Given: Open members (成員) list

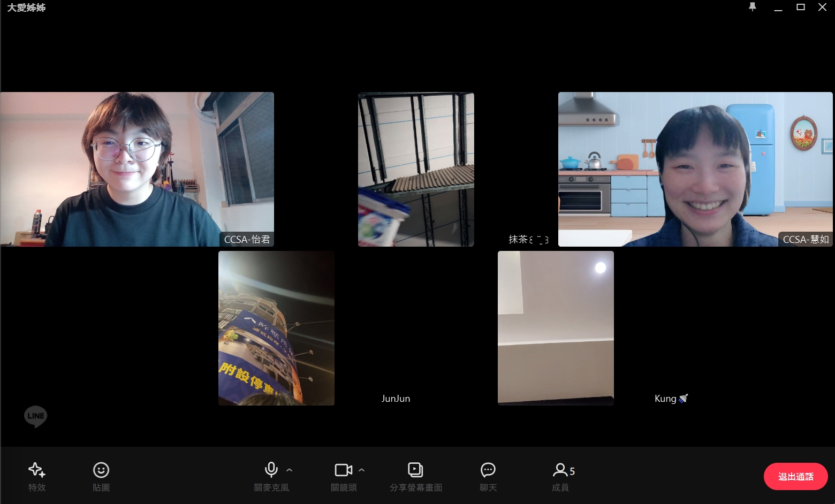Looking at the screenshot, I should click(564, 470).
